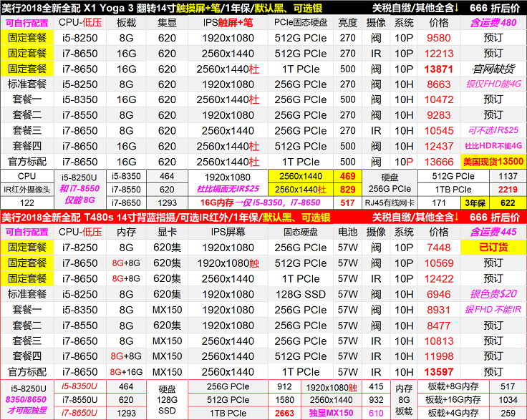Click the price 8931
The image size is (527, 420).
[439, 310]
